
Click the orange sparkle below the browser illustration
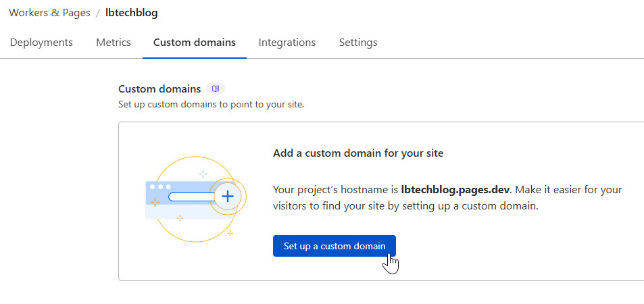[180, 218]
